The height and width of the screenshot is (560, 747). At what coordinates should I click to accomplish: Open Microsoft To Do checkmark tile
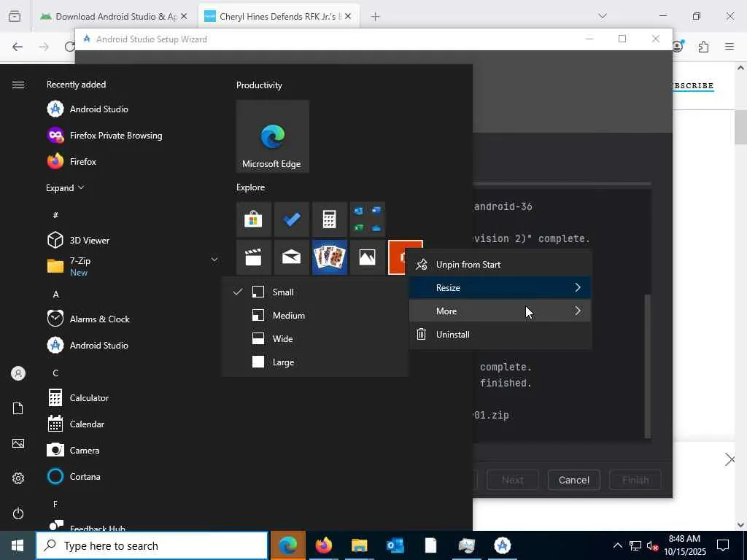click(292, 219)
